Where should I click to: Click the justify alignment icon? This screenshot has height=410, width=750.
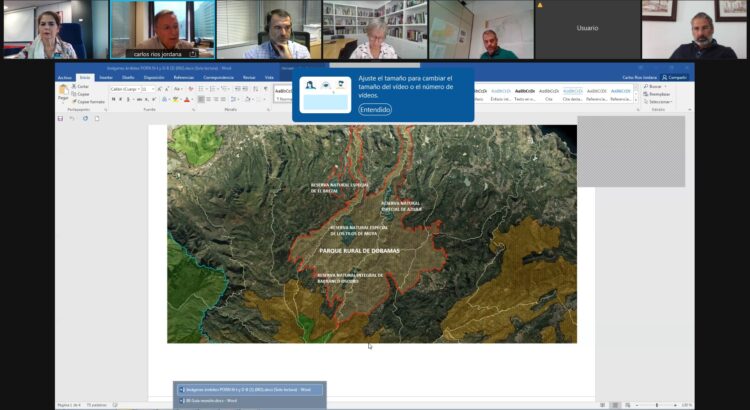(223, 99)
